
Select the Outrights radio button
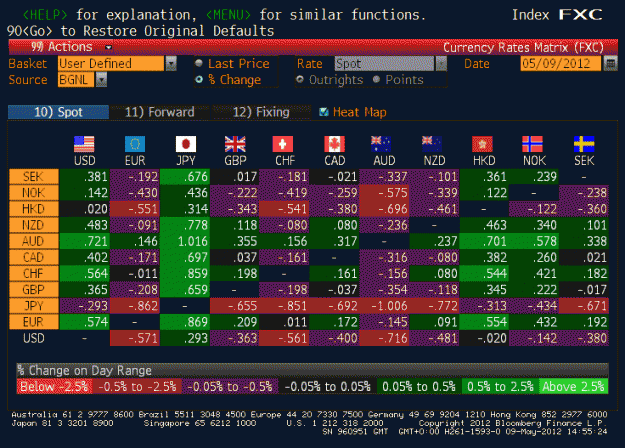coord(300,79)
